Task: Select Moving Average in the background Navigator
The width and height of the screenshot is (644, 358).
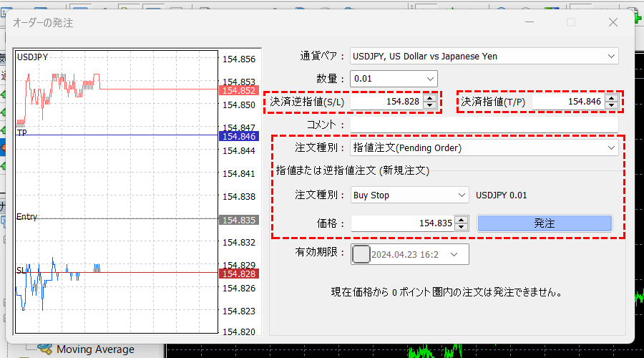Action: pos(95,349)
